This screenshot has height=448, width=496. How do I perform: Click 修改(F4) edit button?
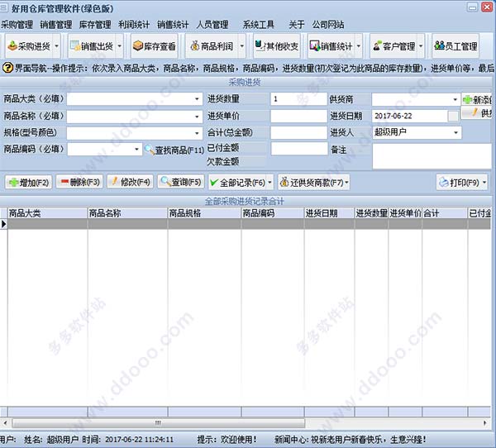tap(130, 182)
